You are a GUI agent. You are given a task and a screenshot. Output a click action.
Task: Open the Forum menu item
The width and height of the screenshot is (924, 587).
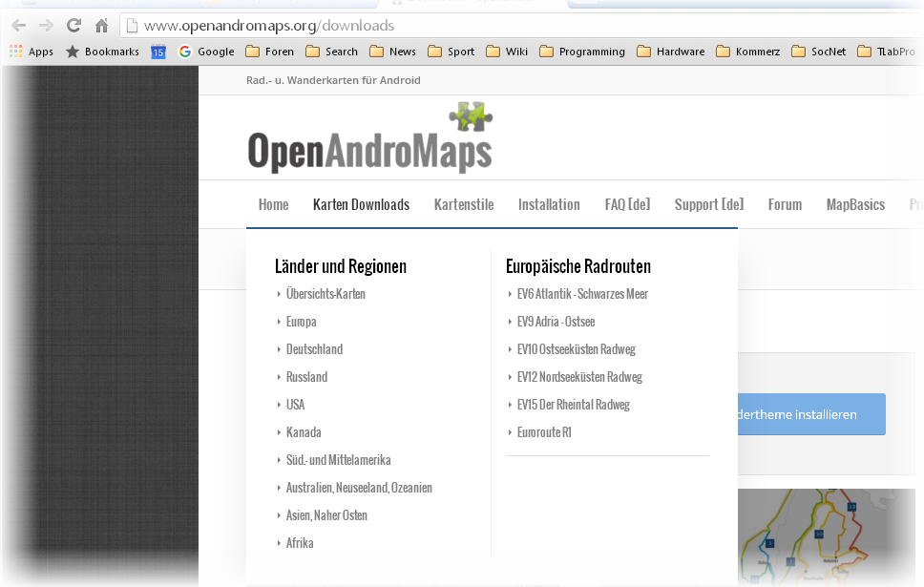click(785, 204)
